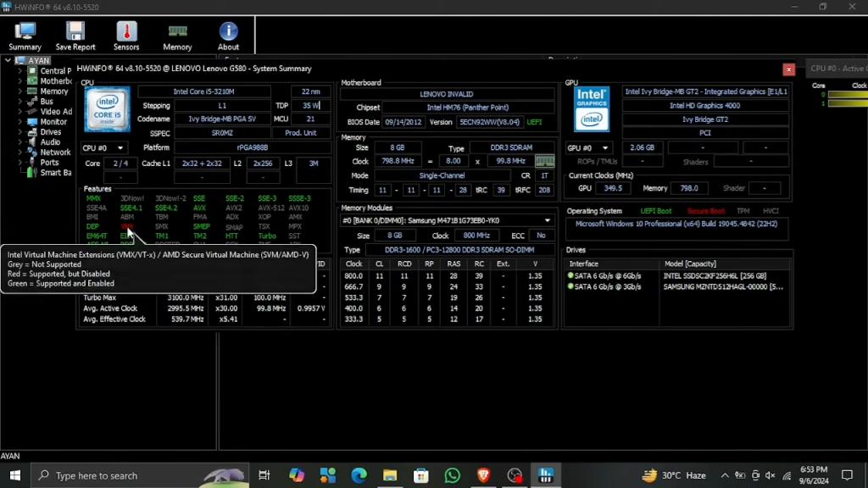Open the CPU #0 selector dropdown
This screenshot has height=488, width=868.
pos(103,147)
